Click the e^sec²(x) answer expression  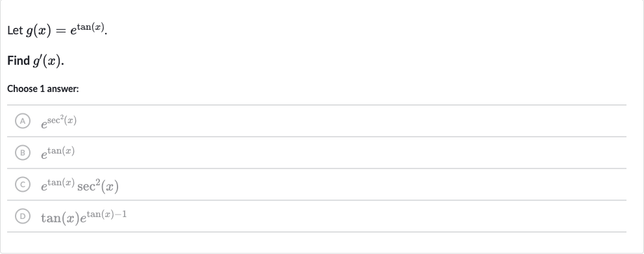click(58, 122)
